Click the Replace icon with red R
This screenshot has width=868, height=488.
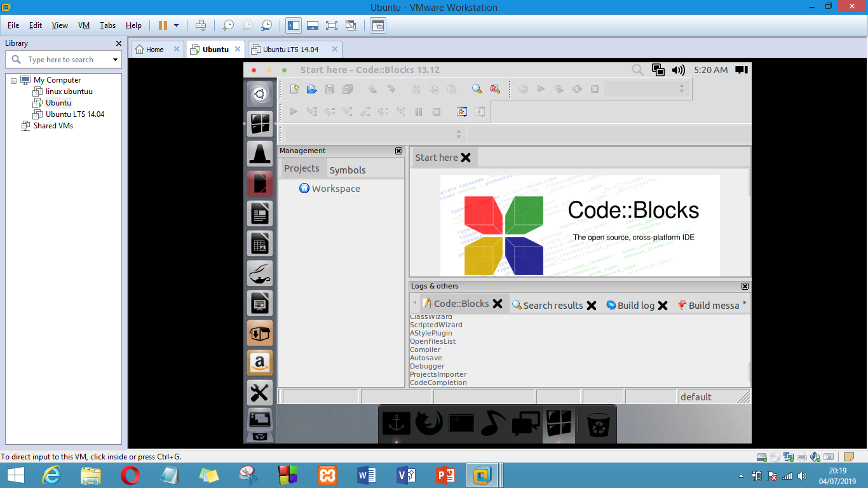pyautogui.click(x=494, y=89)
